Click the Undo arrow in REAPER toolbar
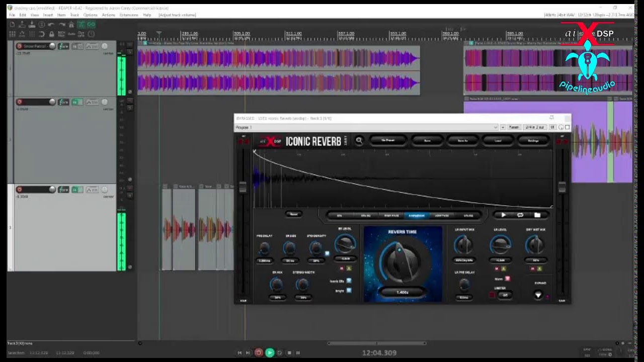Image resolution: width=644 pixels, height=362 pixels. point(51,25)
